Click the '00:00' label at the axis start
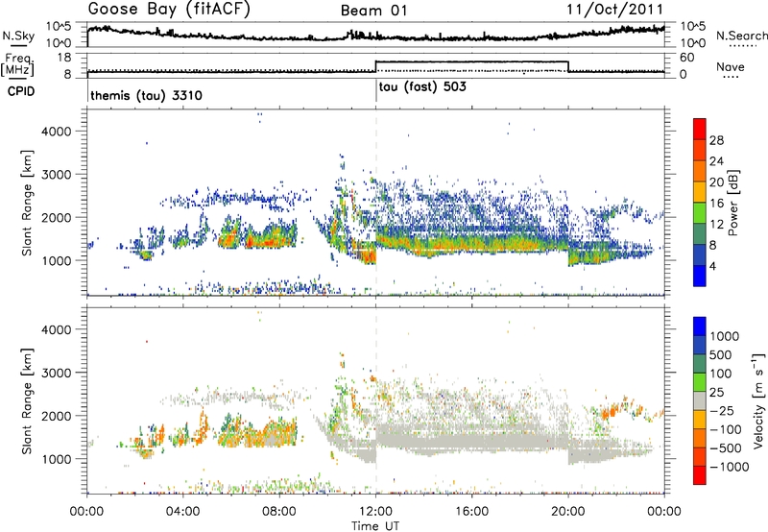This screenshot has height=532, width=768. click(87, 512)
